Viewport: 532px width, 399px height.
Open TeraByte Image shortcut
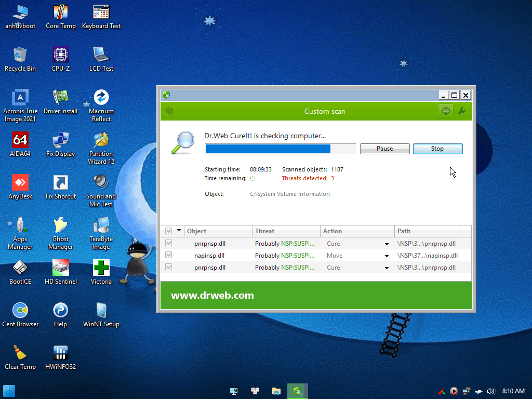click(101, 233)
